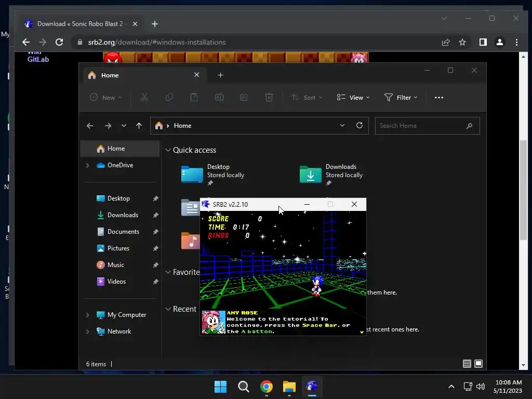
Task: Open the Desktop folder in Quick access
Action: point(212,175)
